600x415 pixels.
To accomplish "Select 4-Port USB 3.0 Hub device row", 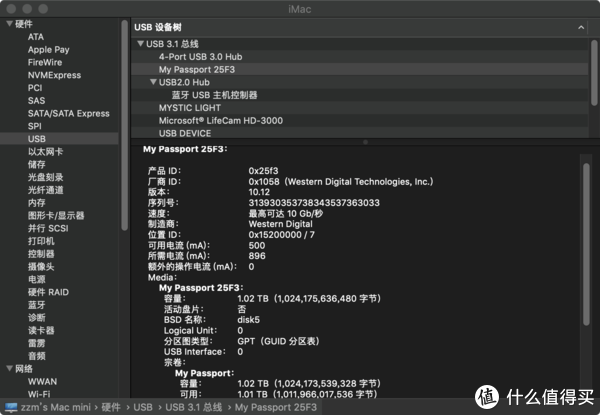I will pyautogui.click(x=359, y=57).
